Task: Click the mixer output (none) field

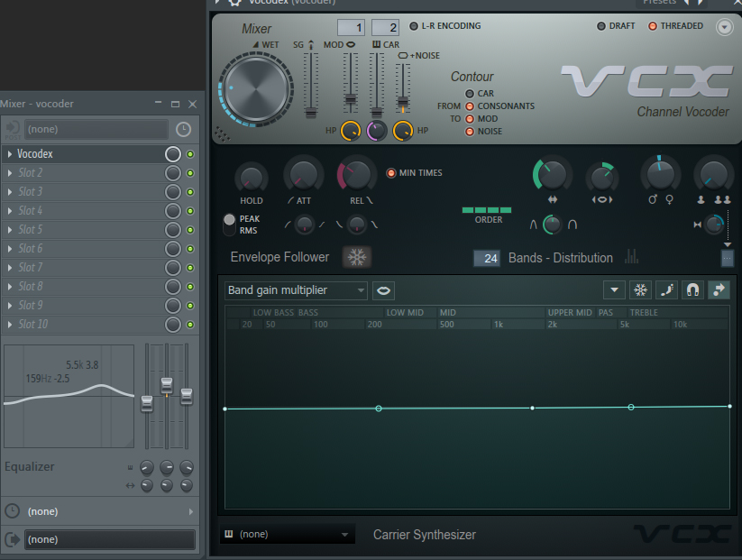Action: coord(110,539)
